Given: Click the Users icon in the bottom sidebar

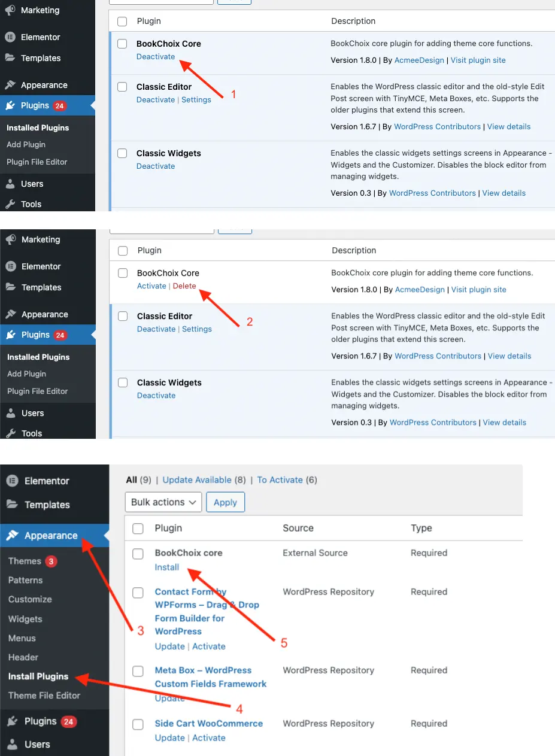Looking at the screenshot, I should tap(12, 745).
